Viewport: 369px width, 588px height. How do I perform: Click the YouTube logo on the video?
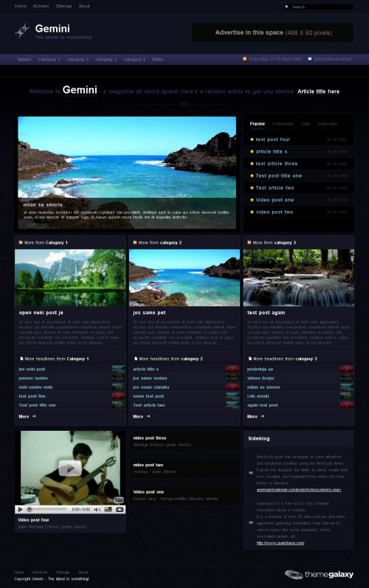point(116,500)
